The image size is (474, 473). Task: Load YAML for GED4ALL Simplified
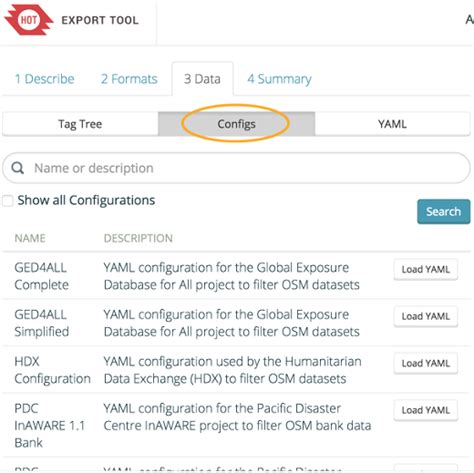click(x=426, y=316)
